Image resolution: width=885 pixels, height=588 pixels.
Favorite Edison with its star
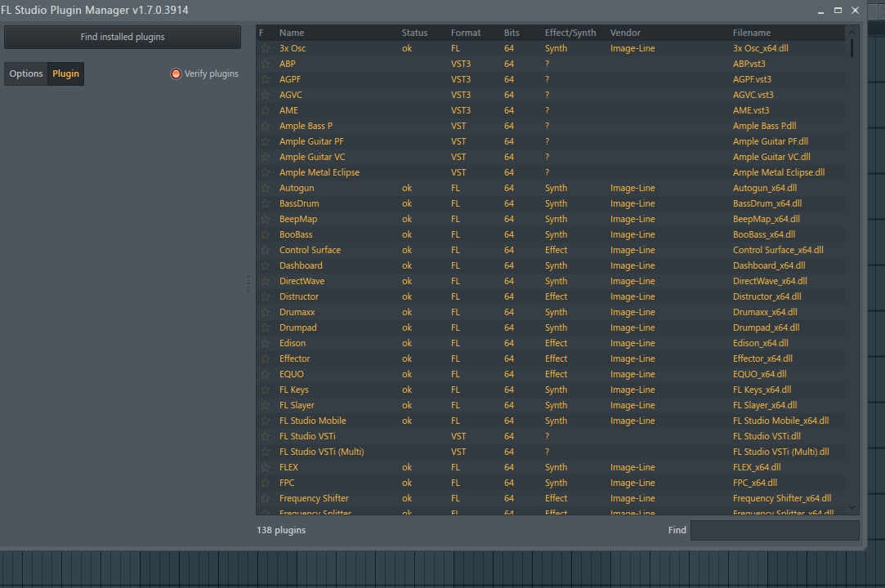click(x=265, y=343)
